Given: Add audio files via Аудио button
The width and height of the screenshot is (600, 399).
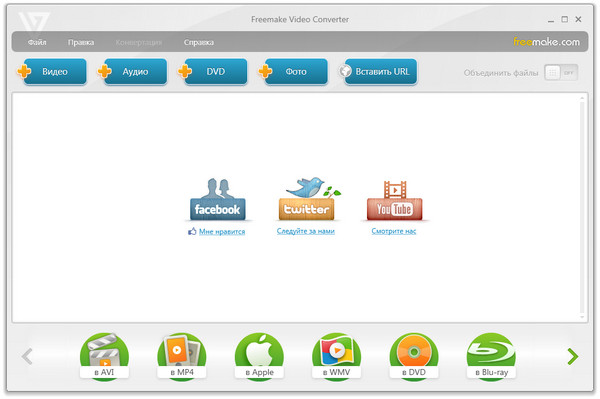Looking at the screenshot, I should coord(132,72).
